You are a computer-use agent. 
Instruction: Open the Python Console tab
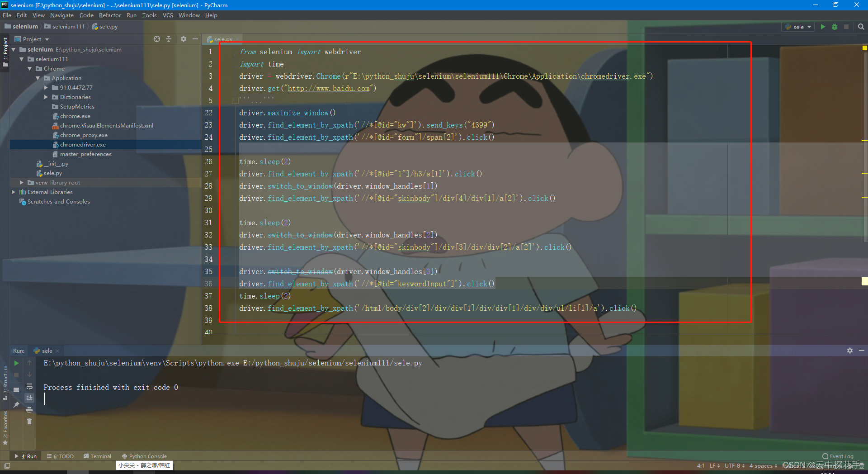click(x=144, y=456)
